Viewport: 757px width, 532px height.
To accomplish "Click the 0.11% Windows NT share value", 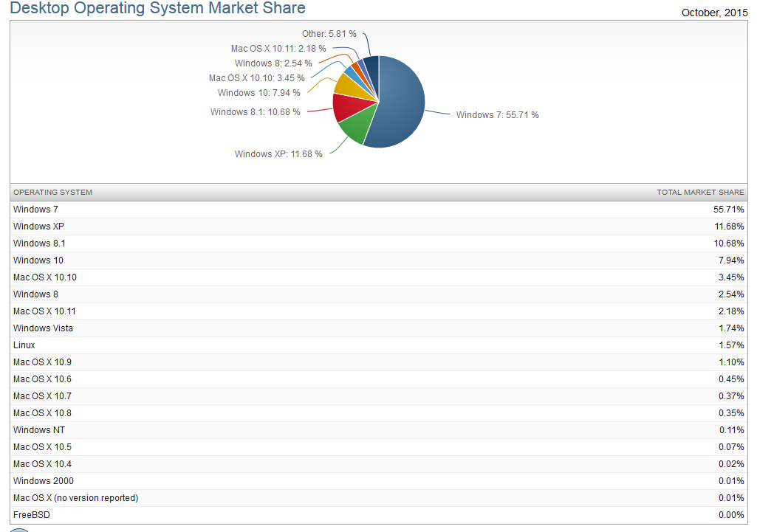I will [731, 429].
